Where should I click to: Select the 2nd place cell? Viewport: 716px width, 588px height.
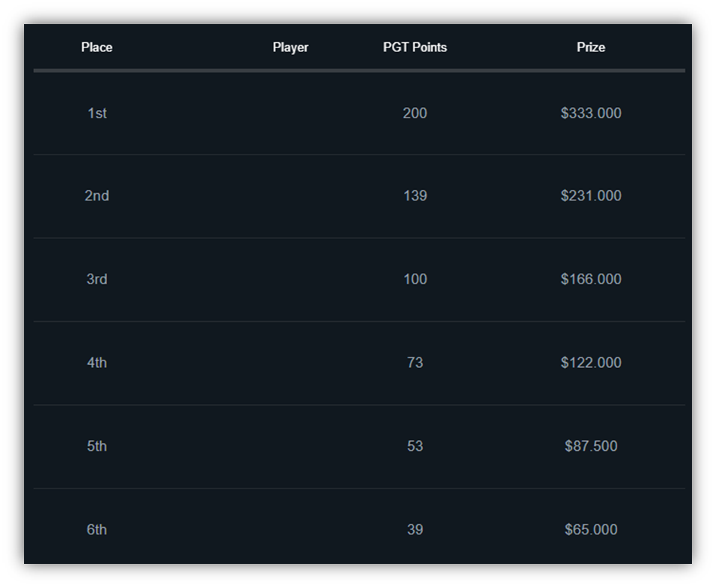point(96,196)
